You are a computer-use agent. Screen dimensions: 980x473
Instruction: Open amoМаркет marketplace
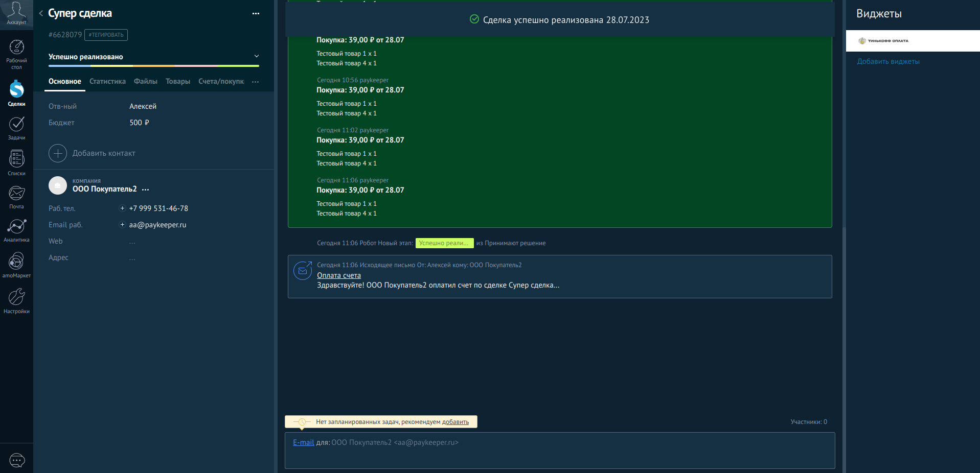[x=16, y=265]
